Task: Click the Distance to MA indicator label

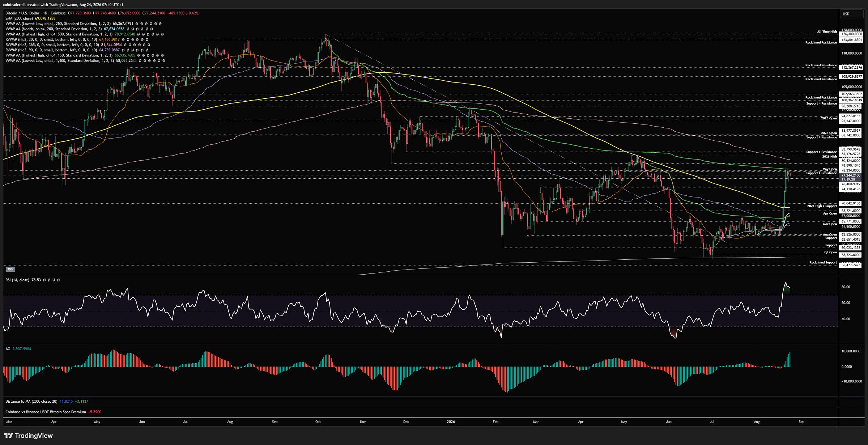Action: (31, 401)
